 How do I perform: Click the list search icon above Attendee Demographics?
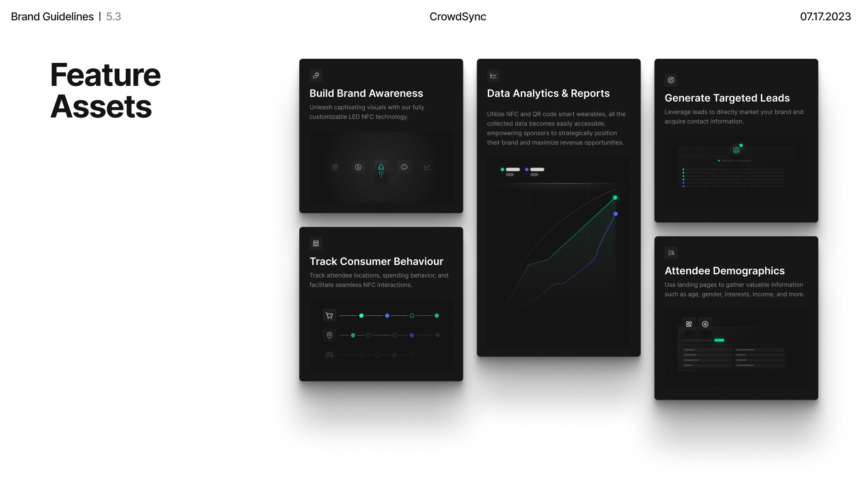point(671,253)
